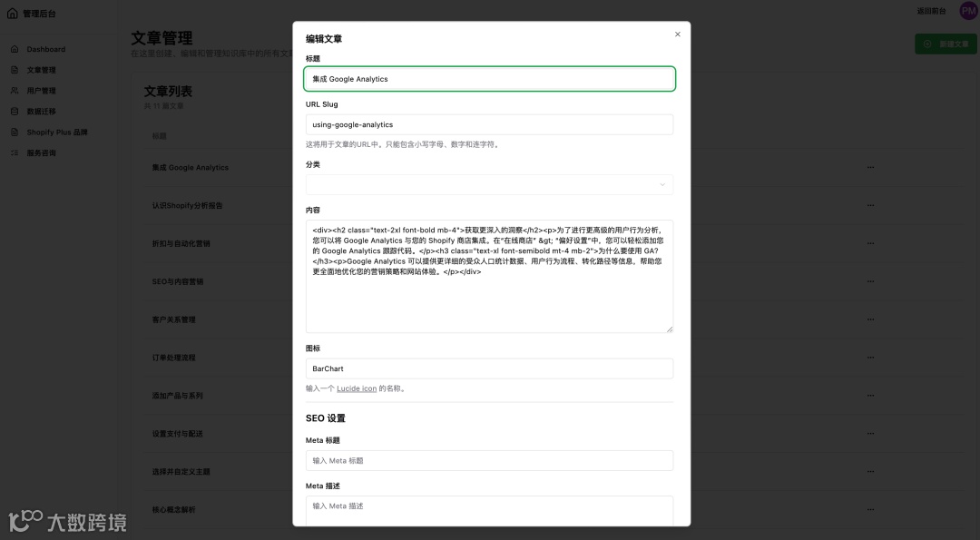Click the 内容 textarea resize handle
The height and width of the screenshot is (540, 980).
(670, 329)
